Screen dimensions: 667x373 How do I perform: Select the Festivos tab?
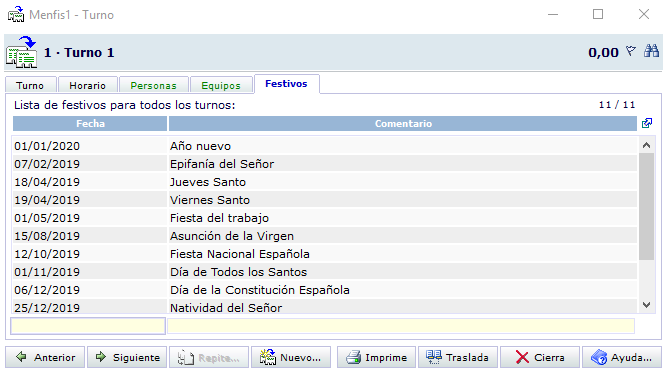pyautogui.click(x=286, y=84)
